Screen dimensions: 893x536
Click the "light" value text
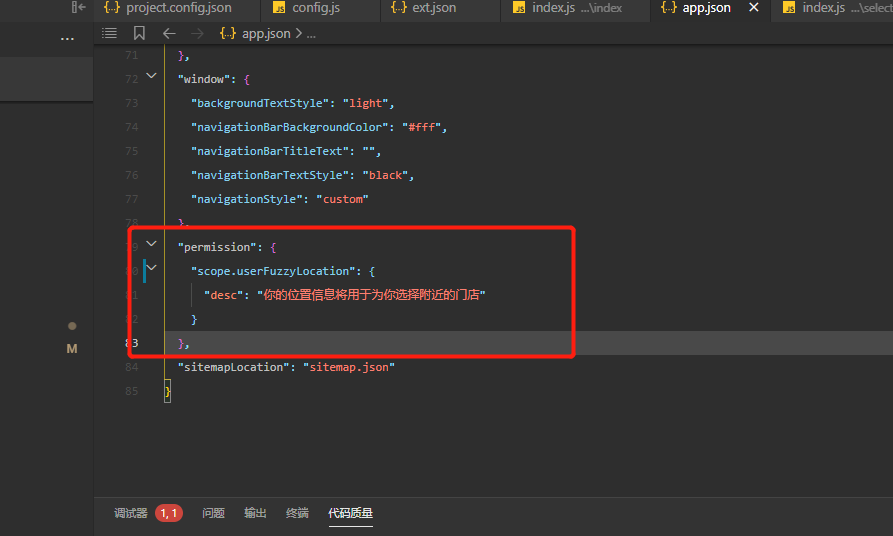pyautogui.click(x=366, y=103)
